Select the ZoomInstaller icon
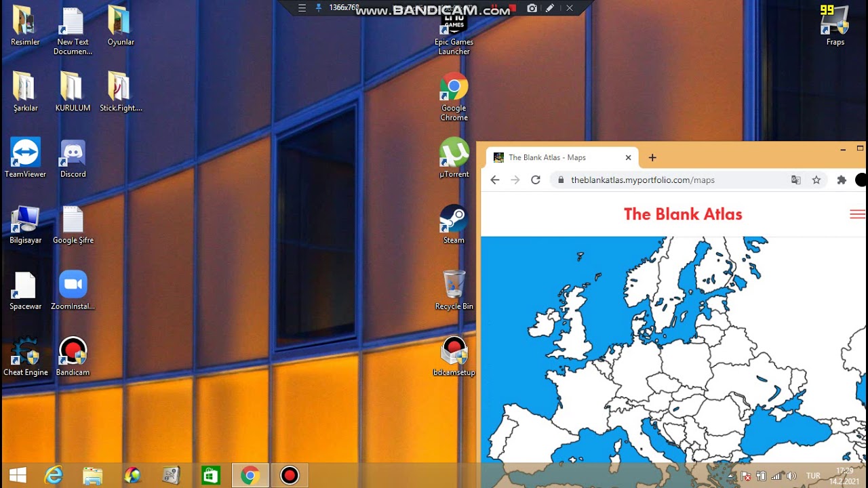This screenshot has width=868, height=488. 73,290
